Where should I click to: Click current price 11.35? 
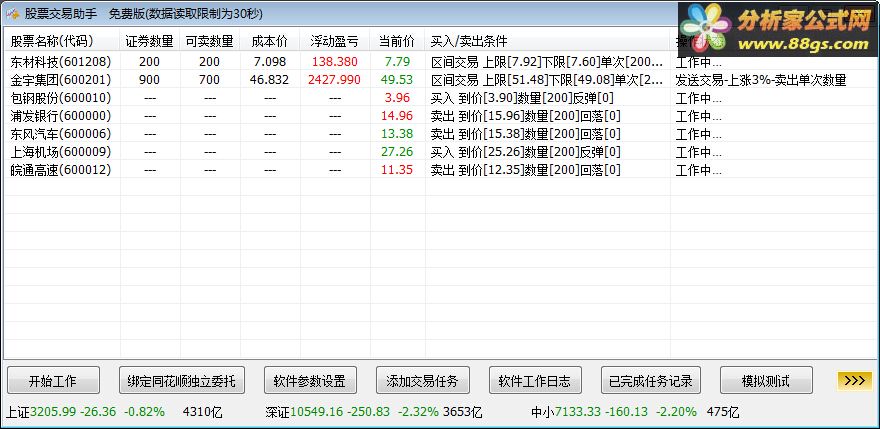click(397, 170)
